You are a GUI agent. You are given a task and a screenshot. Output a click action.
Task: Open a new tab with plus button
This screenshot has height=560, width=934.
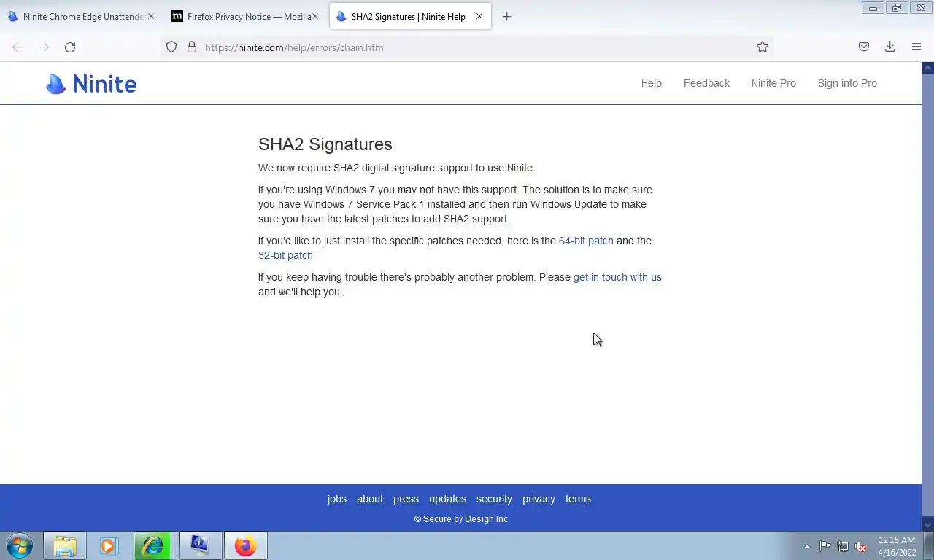point(506,16)
